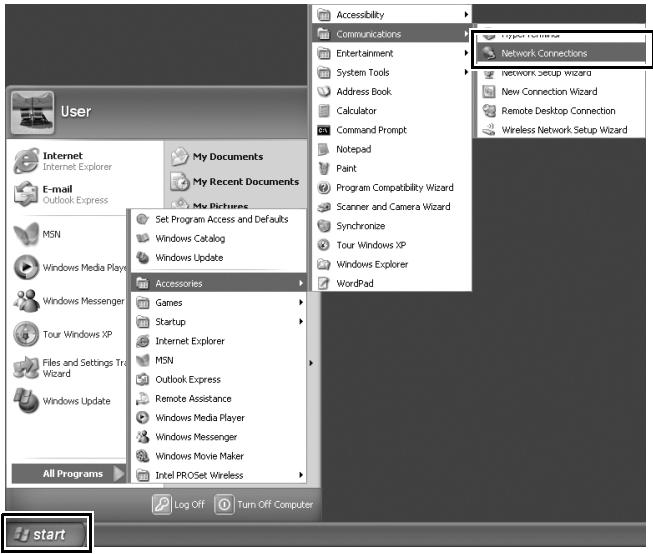Click the All Programs label
Image resolution: width=653 pixels, height=554 pixels.
73,474
